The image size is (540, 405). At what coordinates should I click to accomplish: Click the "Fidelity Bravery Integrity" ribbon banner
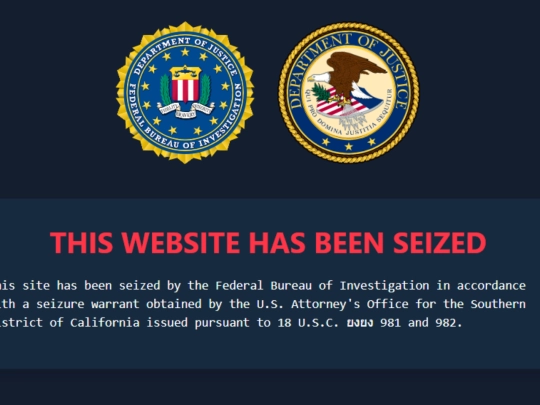pyautogui.click(x=186, y=110)
